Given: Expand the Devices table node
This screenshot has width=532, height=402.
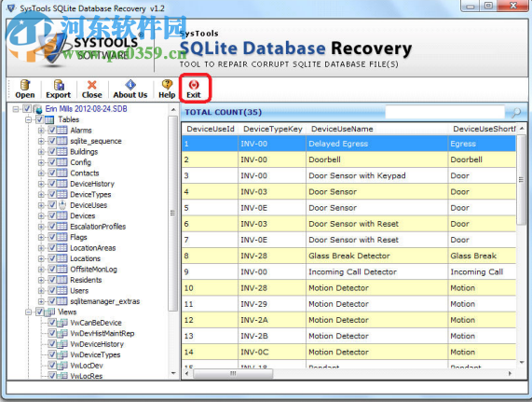Looking at the screenshot, I should [41, 215].
